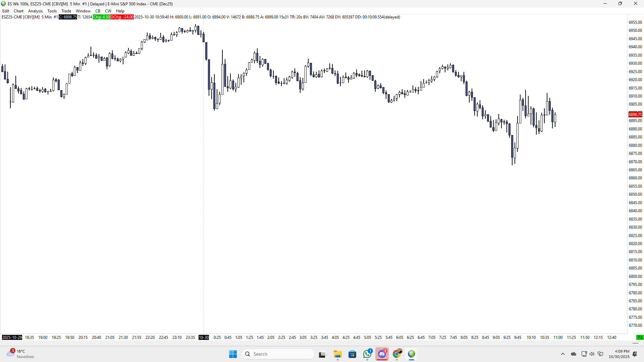644x362 pixels.
Task: Click the 10-30 date marker on time axis
Action: pyautogui.click(x=204, y=337)
